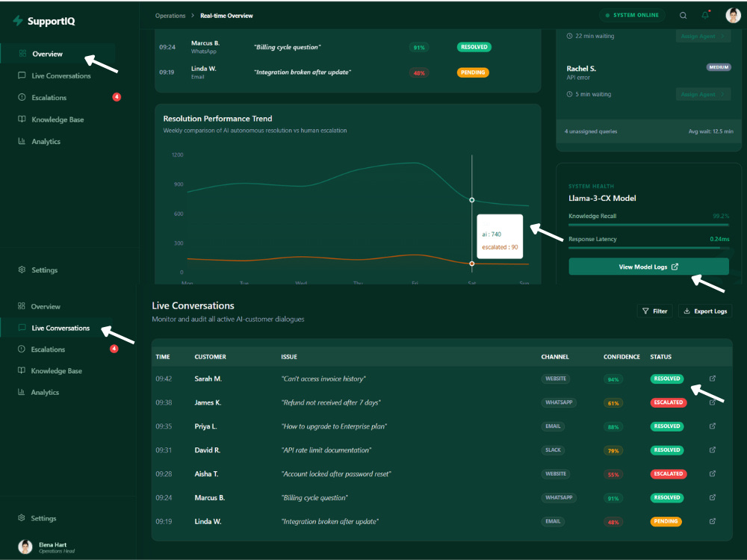
Task: Click the Response Latency progress bar
Action: [648, 248]
